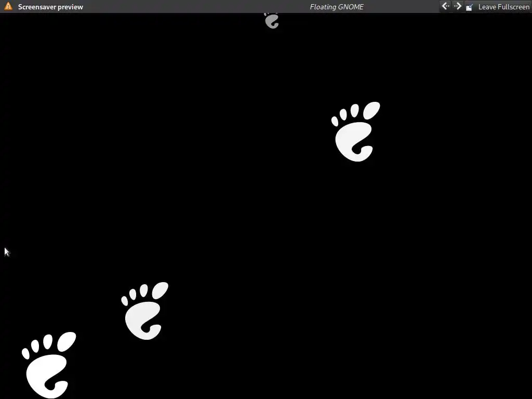Click the orange warning icon in header
Screen dimensions: 532x399
pos(8,6)
